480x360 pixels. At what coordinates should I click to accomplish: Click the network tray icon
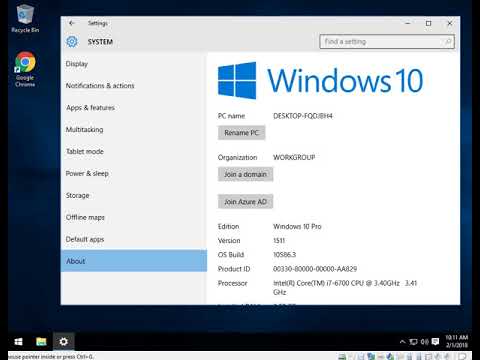pos(413,341)
